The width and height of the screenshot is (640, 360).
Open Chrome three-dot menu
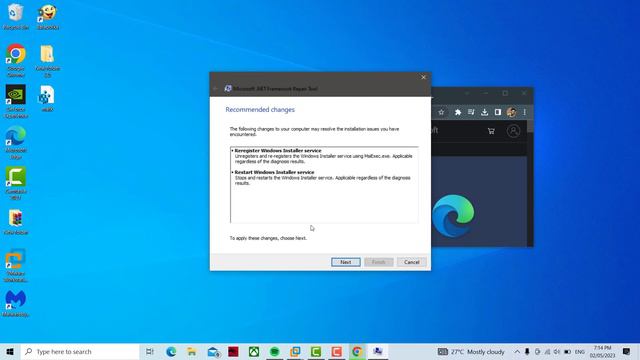(x=524, y=112)
